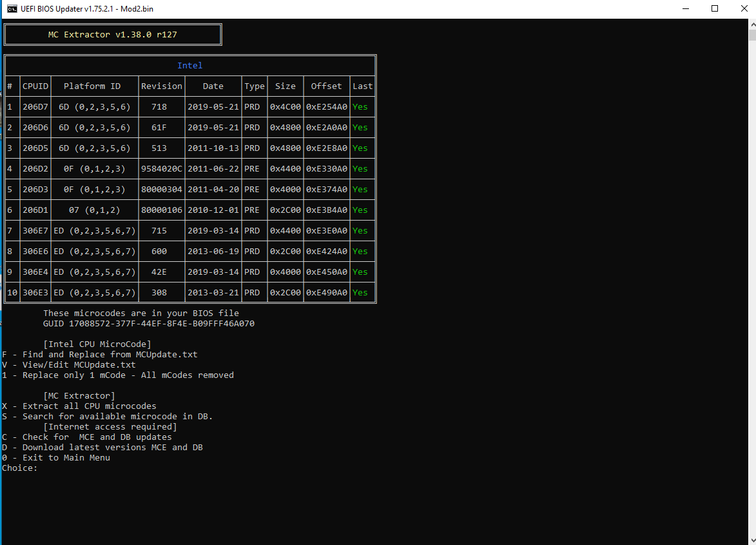
Task: Click the Date column header
Action: (x=213, y=86)
